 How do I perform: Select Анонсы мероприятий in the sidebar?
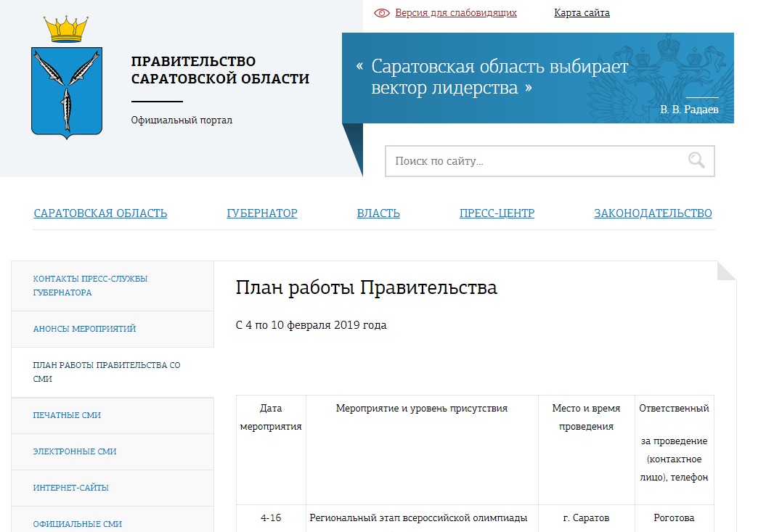tap(84, 329)
